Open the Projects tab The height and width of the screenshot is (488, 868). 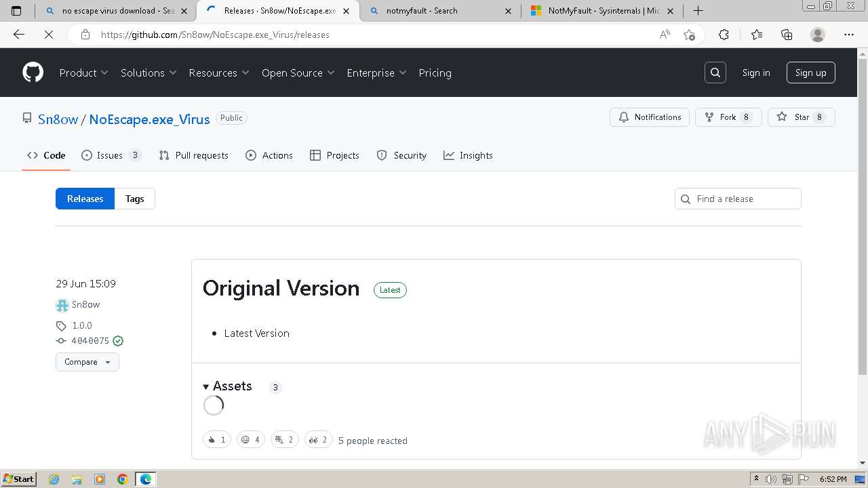click(x=334, y=155)
